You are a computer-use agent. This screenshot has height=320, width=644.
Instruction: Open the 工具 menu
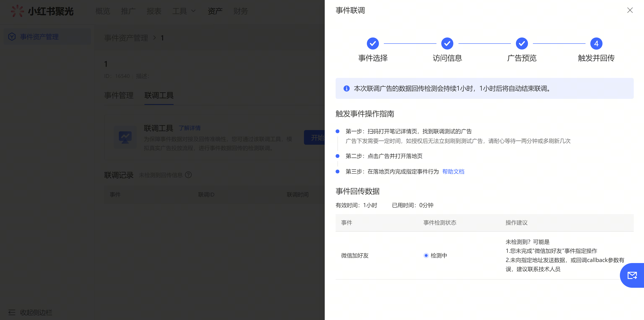point(179,11)
